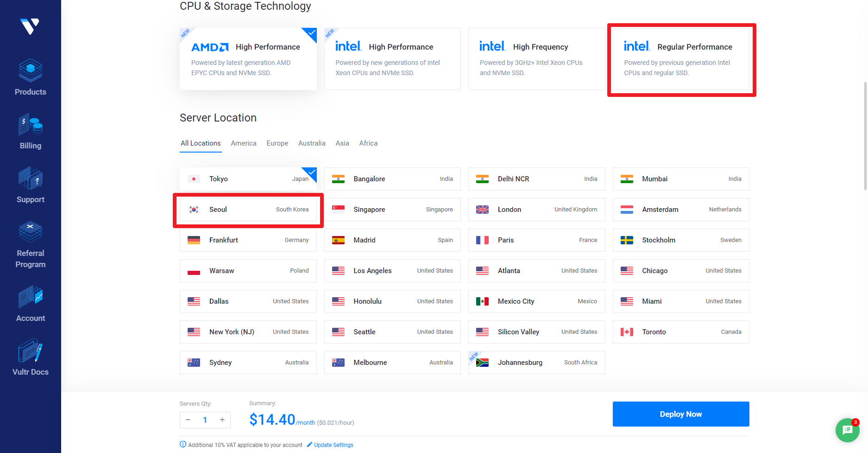Screen dimensions: 868x453
Task: Choose Los Angeles location
Action: point(392,271)
